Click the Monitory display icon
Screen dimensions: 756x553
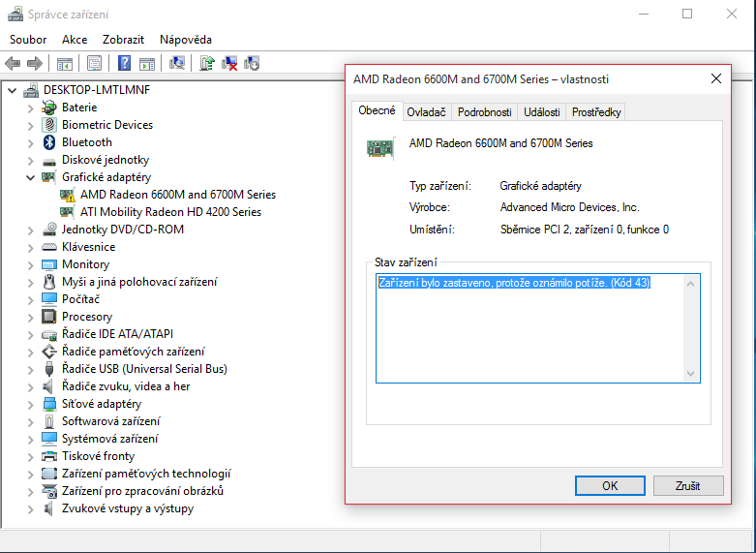pos(49,264)
